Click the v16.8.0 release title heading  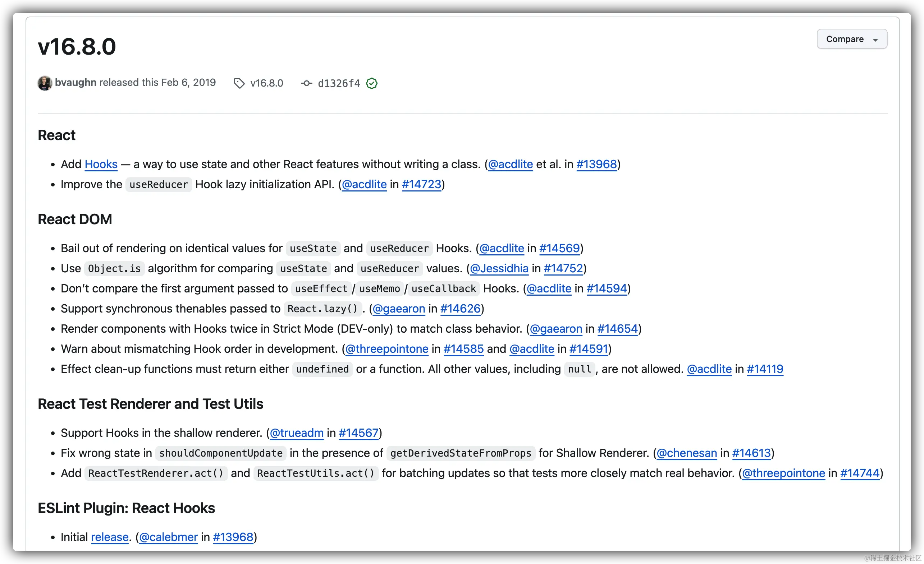click(x=77, y=47)
